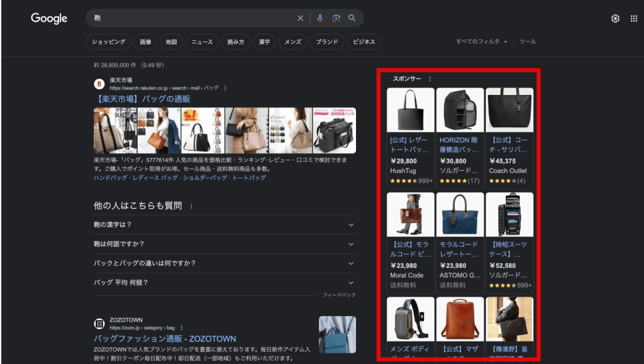Open more options next to Rakuten URL

click(225, 88)
